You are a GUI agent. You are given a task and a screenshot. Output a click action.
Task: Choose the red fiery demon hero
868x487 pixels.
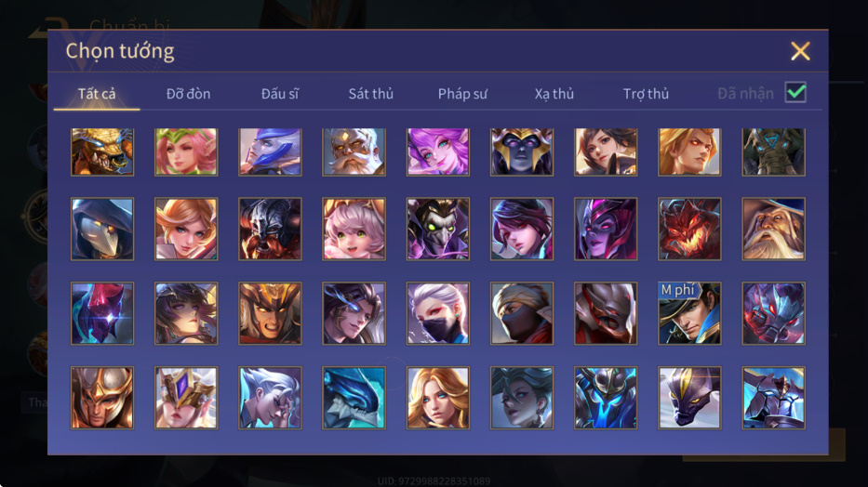click(689, 229)
